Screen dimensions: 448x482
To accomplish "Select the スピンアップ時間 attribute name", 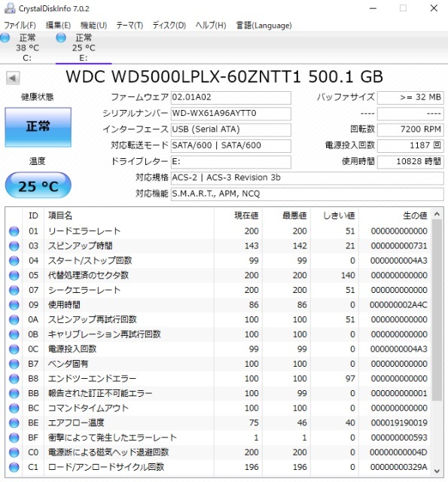I will [81, 246].
